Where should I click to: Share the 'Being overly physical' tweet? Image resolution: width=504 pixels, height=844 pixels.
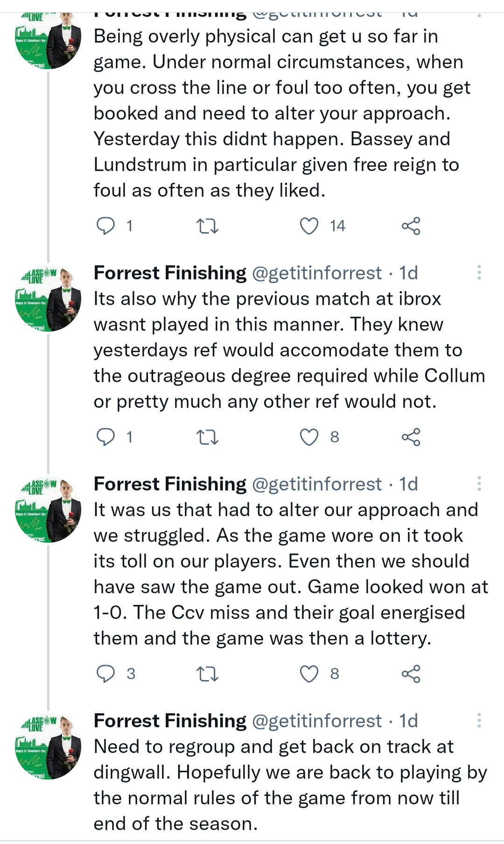pyautogui.click(x=411, y=226)
